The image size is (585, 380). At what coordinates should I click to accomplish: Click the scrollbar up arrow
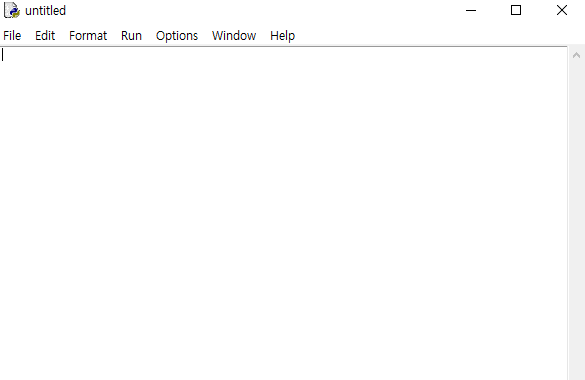click(x=576, y=56)
